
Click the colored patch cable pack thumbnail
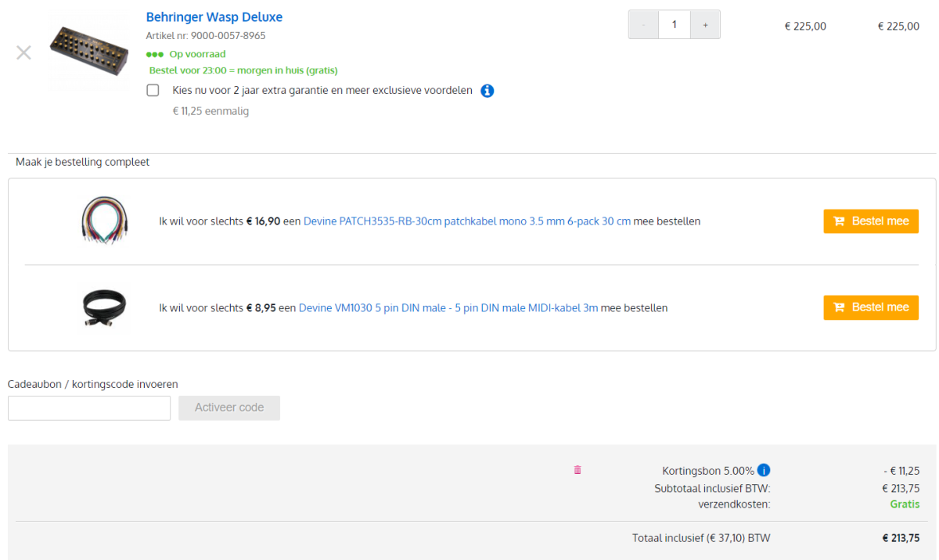(103, 221)
